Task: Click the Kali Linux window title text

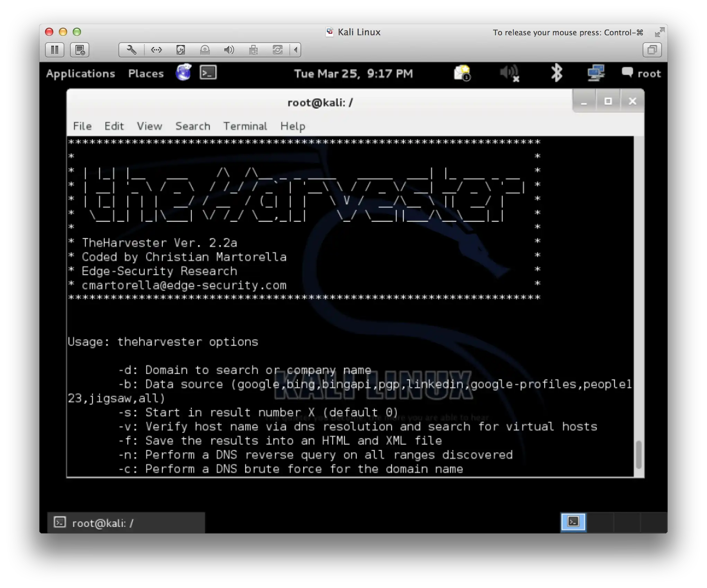Action: pyautogui.click(x=359, y=32)
